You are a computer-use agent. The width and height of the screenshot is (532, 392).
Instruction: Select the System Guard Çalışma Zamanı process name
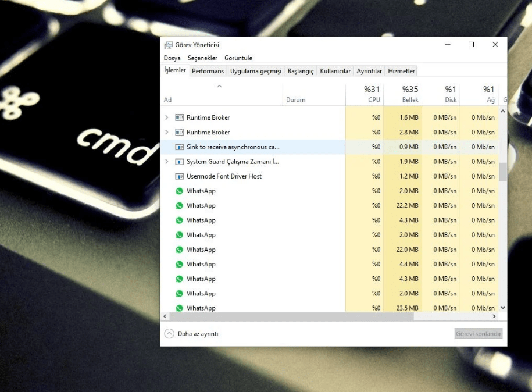[233, 162]
